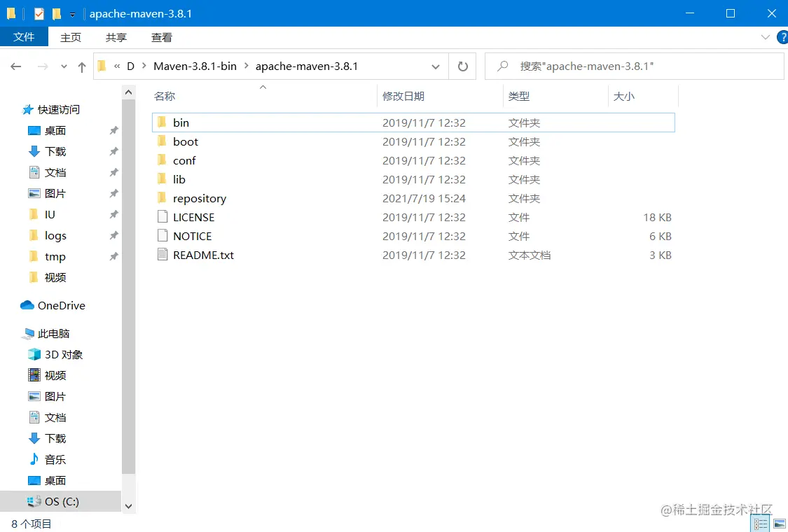Navigate to Maven-3.8.1-bin breadcrumb
The image size is (788, 532).
pos(195,66)
